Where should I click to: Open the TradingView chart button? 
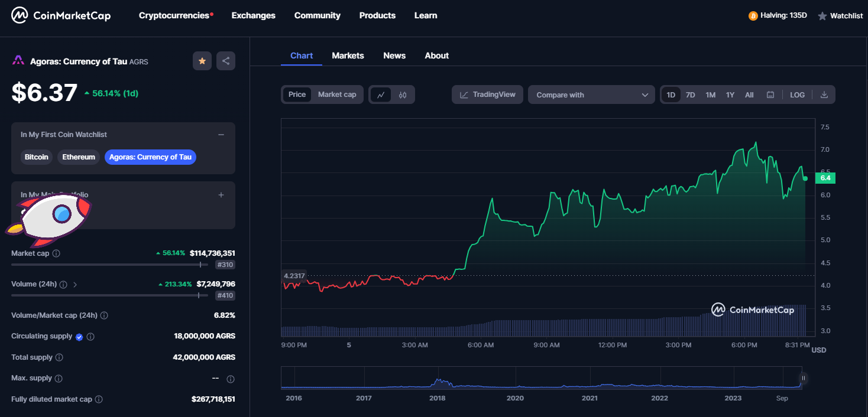(487, 95)
